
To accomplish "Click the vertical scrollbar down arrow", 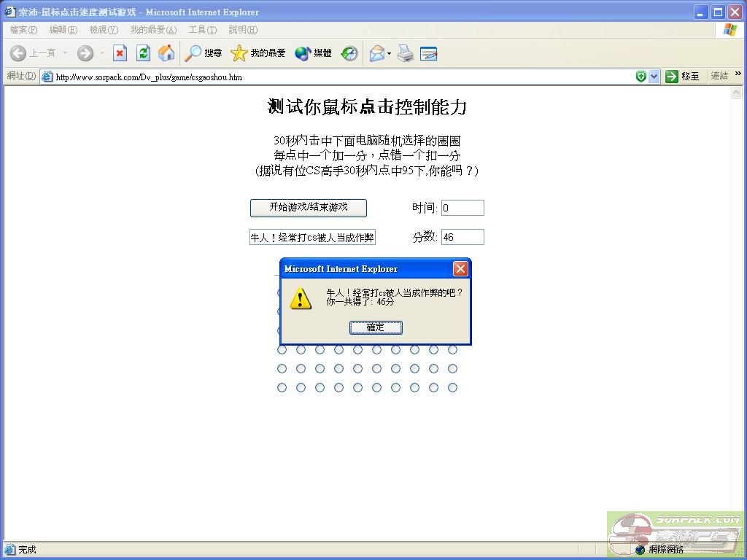I will [737, 534].
